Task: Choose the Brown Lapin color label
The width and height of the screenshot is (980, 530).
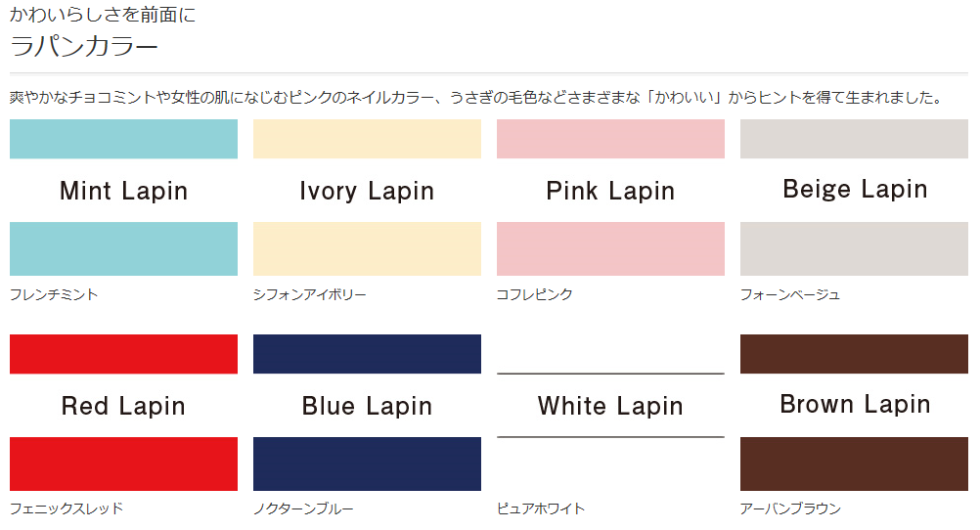Action: click(855, 405)
